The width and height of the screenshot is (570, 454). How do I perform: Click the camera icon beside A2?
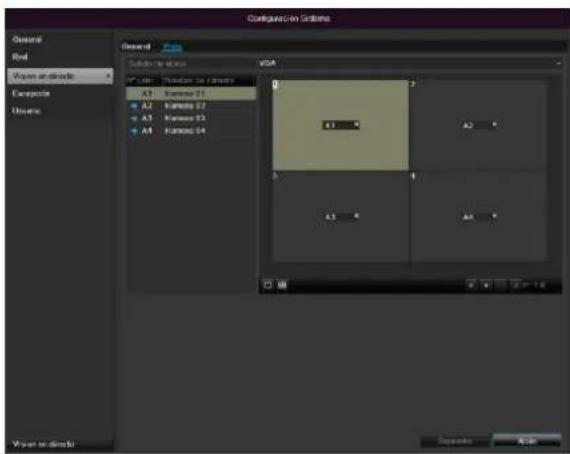point(134,106)
